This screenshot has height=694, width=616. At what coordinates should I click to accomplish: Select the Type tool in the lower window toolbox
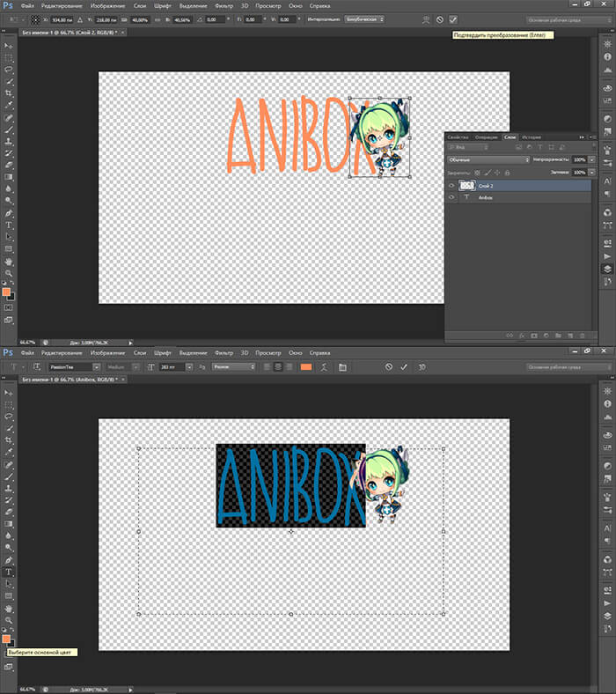pyautogui.click(x=10, y=572)
